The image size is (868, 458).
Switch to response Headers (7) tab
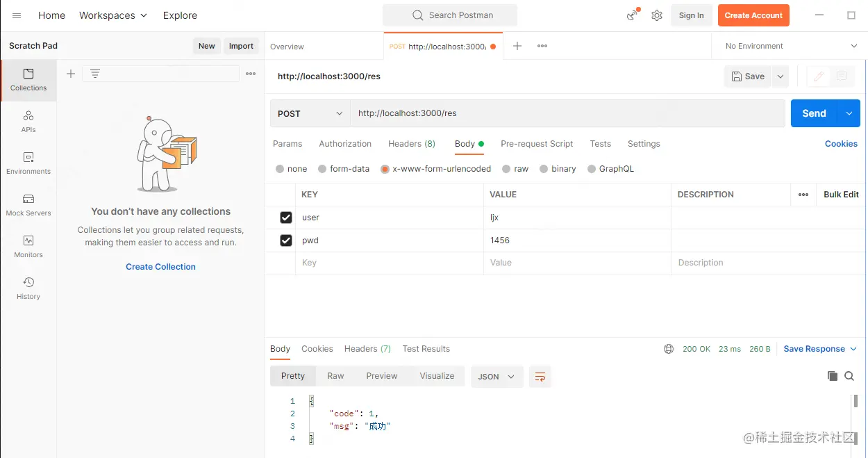[x=367, y=349]
